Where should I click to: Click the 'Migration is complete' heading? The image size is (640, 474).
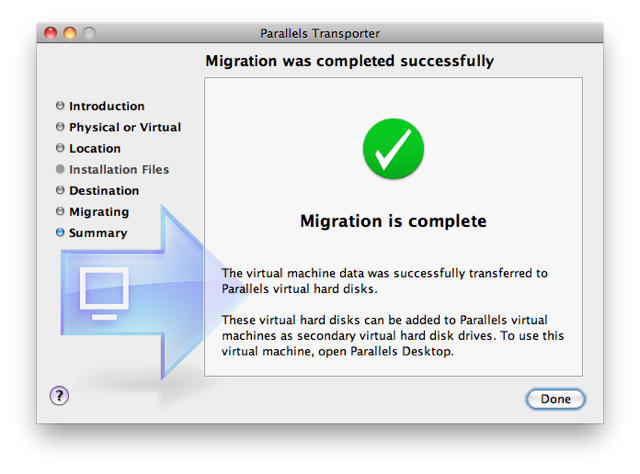pyautogui.click(x=393, y=221)
